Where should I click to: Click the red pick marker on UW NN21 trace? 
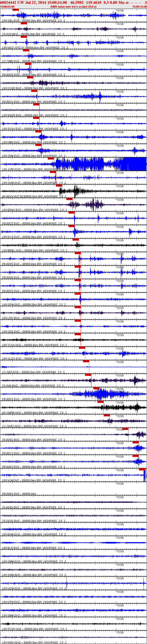23,37
